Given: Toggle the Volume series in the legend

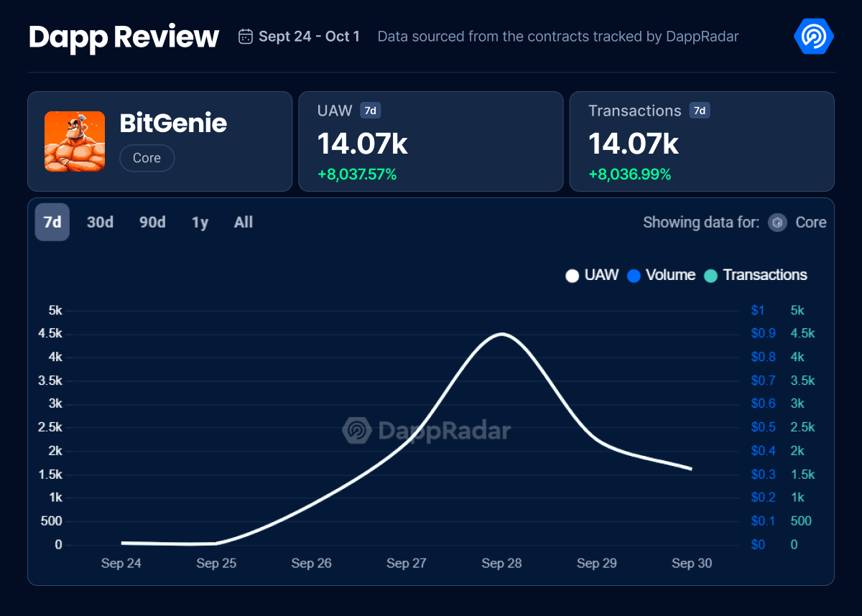Looking at the screenshot, I should tap(661, 275).
